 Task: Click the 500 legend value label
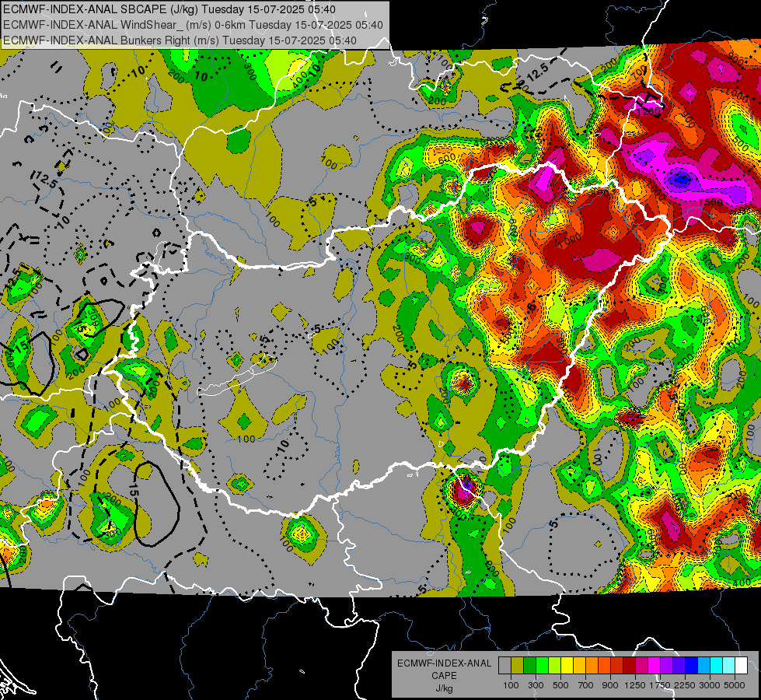560,685
